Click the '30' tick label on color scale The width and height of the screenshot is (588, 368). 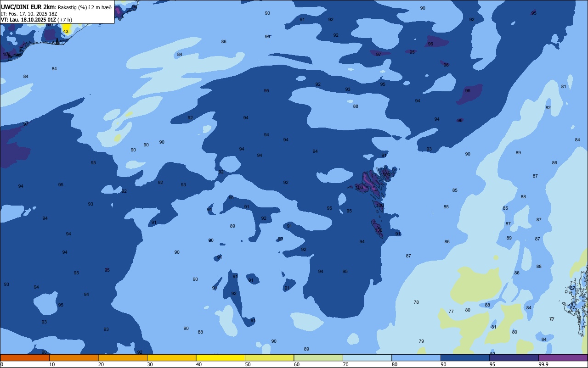click(150, 364)
